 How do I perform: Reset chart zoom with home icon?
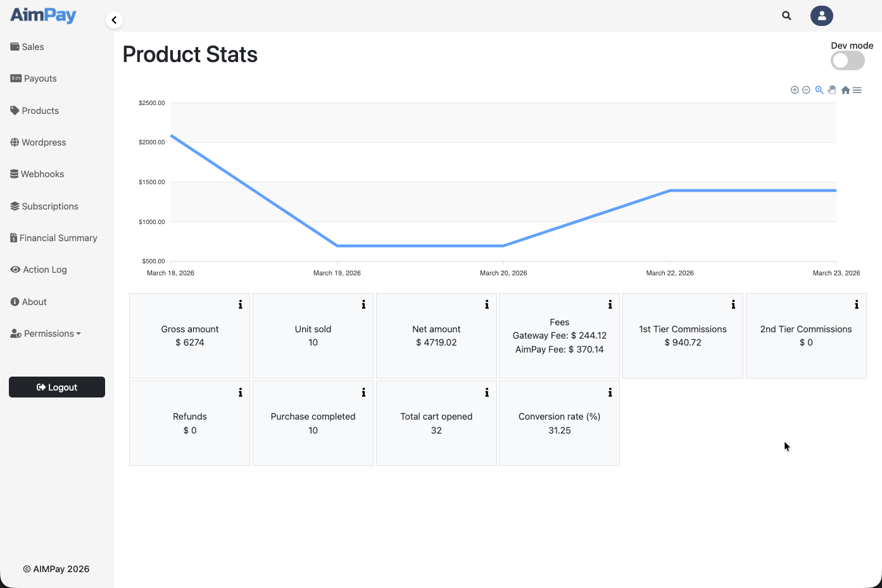[845, 90]
